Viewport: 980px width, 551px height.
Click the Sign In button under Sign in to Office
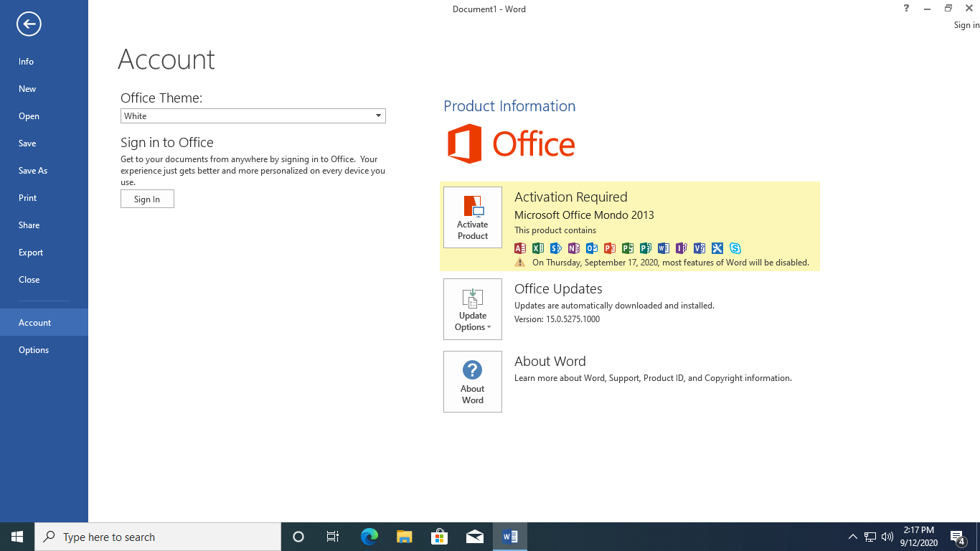(x=147, y=199)
